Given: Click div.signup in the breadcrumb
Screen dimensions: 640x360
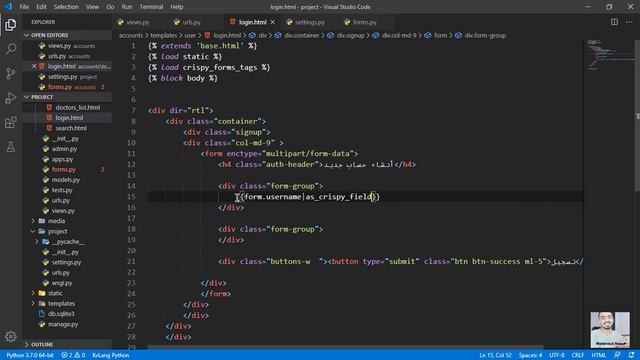Looking at the screenshot, I should pos(350,36).
